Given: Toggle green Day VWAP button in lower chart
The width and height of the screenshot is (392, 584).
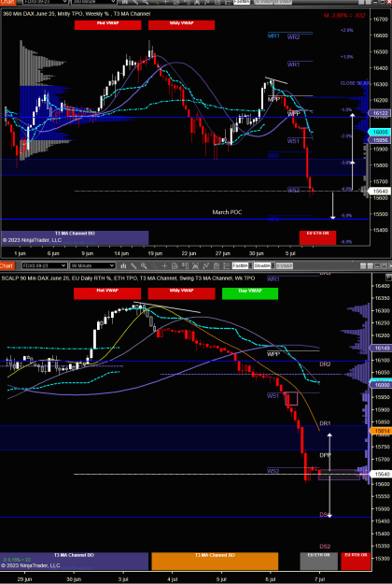Looking at the screenshot, I should click(250, 293).
